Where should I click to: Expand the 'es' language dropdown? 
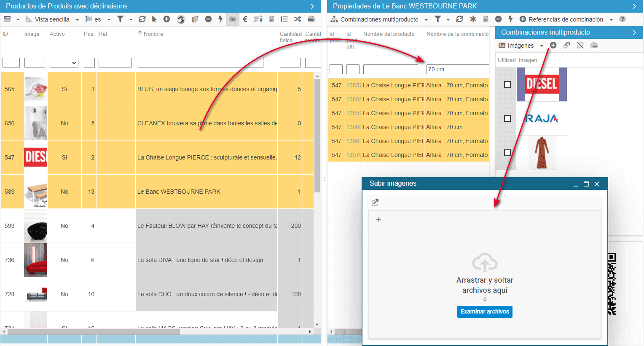pyautogui.click(x=102, y=19)
